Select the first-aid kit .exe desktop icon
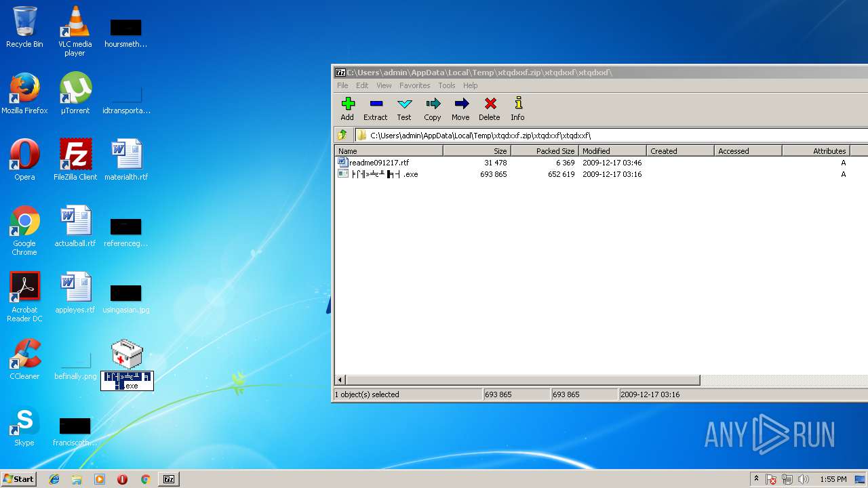This screenshot has height=488, width=868. pos(127,365)
